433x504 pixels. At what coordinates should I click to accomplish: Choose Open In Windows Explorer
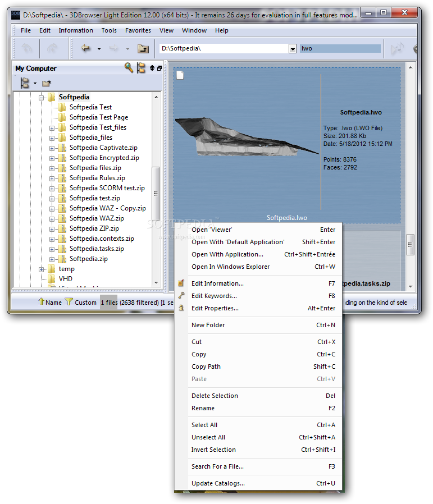click(258, 267)
